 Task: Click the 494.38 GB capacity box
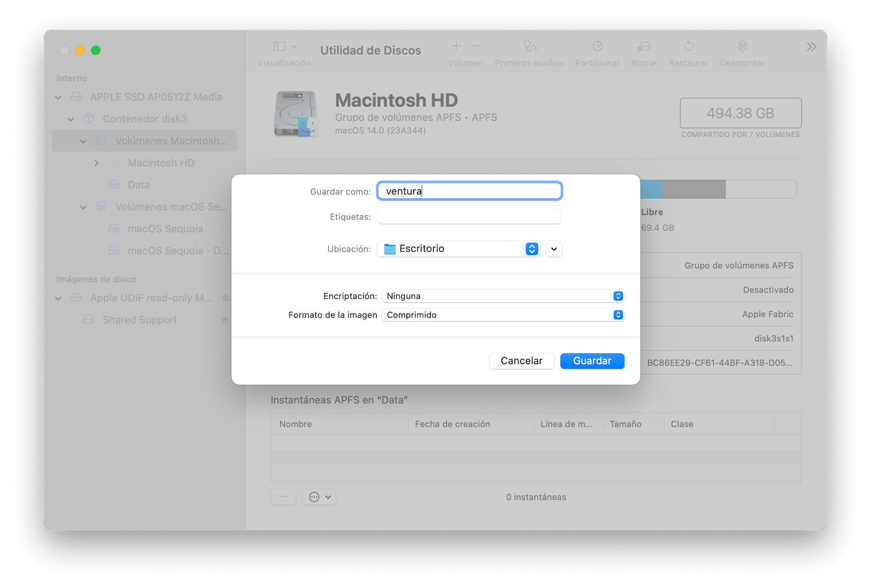[740, 113]
